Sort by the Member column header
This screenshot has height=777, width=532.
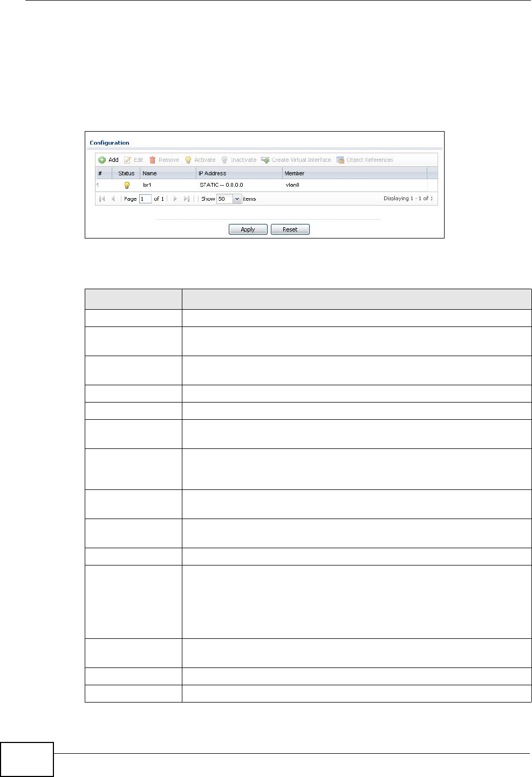355,173
